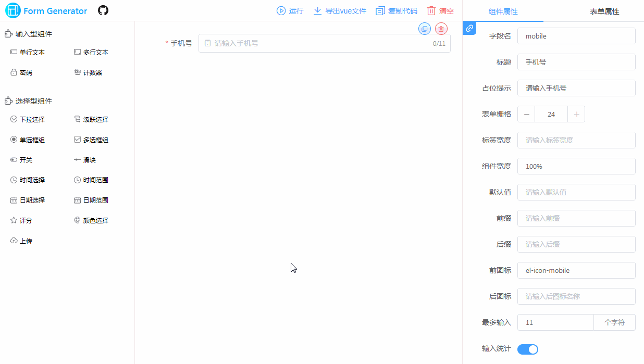Add an 上传 upload component
The image size is (644, 364).
[x=24, y=240]
